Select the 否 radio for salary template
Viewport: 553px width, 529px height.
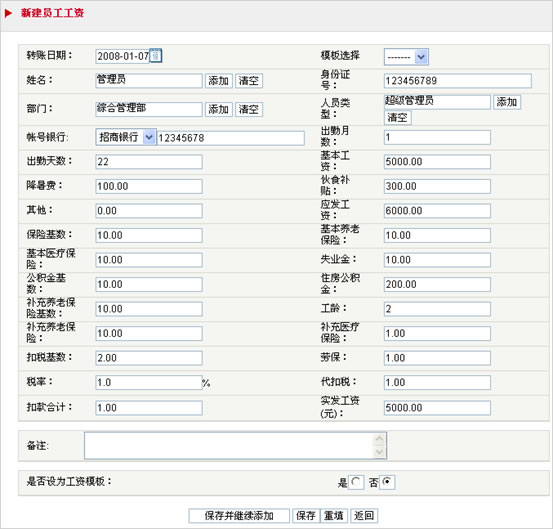coord(387,482)
